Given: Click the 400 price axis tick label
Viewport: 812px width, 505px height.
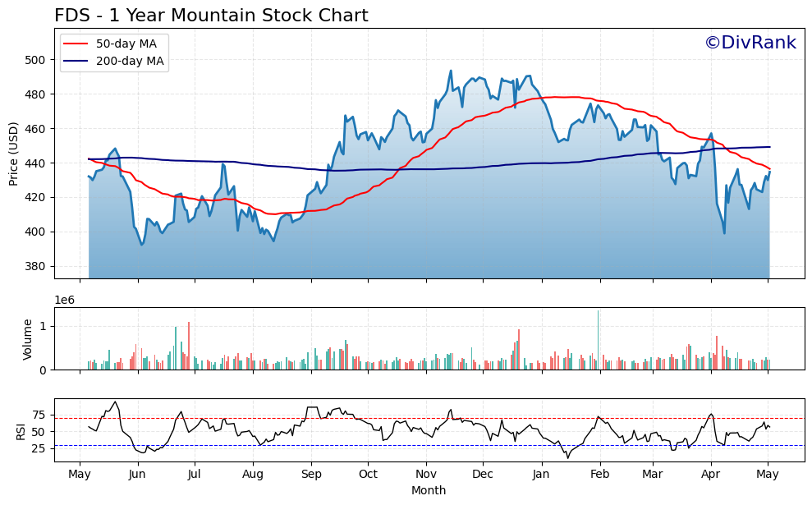Looking at the screenshot, I should [35, 232].
